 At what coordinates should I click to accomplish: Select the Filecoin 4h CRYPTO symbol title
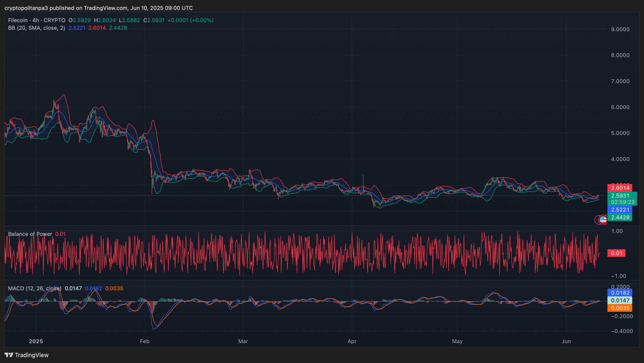pyautogui.click(x=37, y=20)
